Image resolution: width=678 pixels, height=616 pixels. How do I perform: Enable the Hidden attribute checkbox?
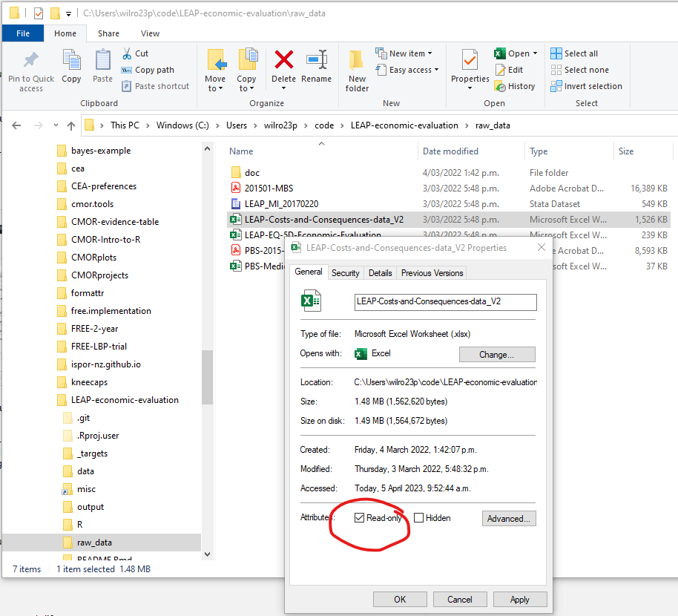(419, 518)
